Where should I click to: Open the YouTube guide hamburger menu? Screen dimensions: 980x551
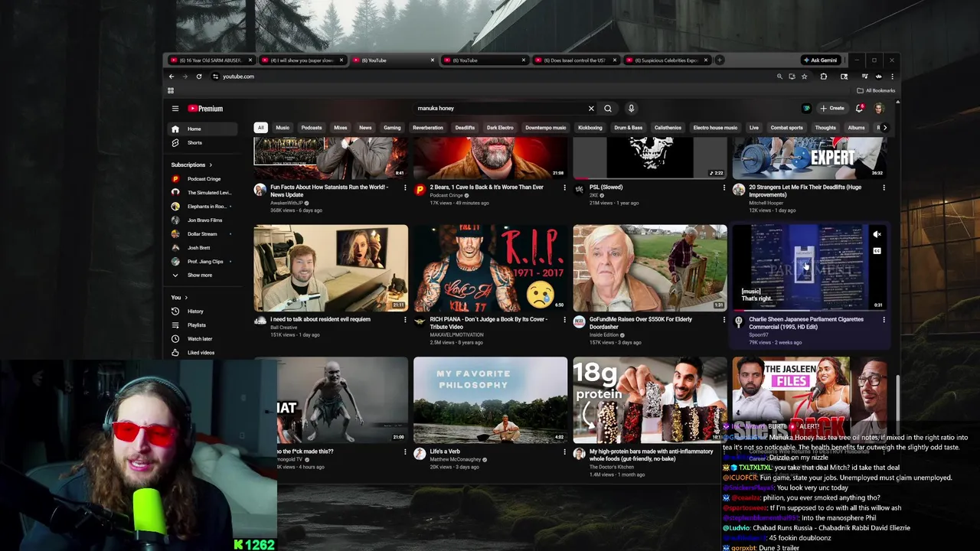point(175,109)
